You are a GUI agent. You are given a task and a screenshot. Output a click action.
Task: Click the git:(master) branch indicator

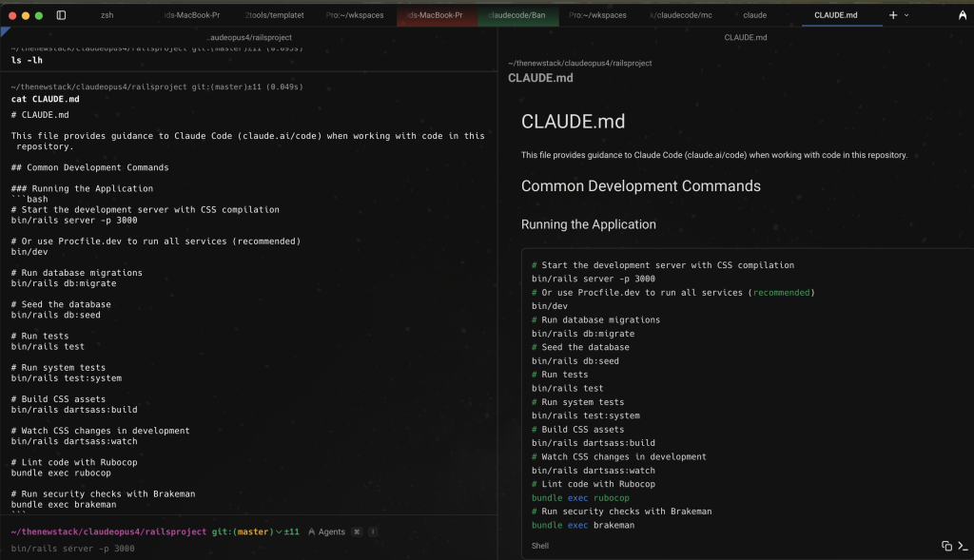click(x=243, y=532)
